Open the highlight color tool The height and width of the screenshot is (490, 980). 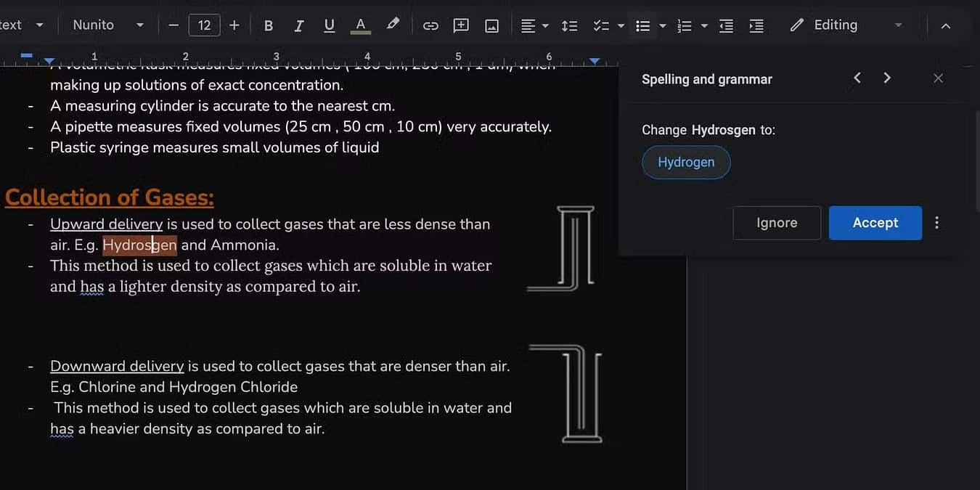tap(393, 25)
